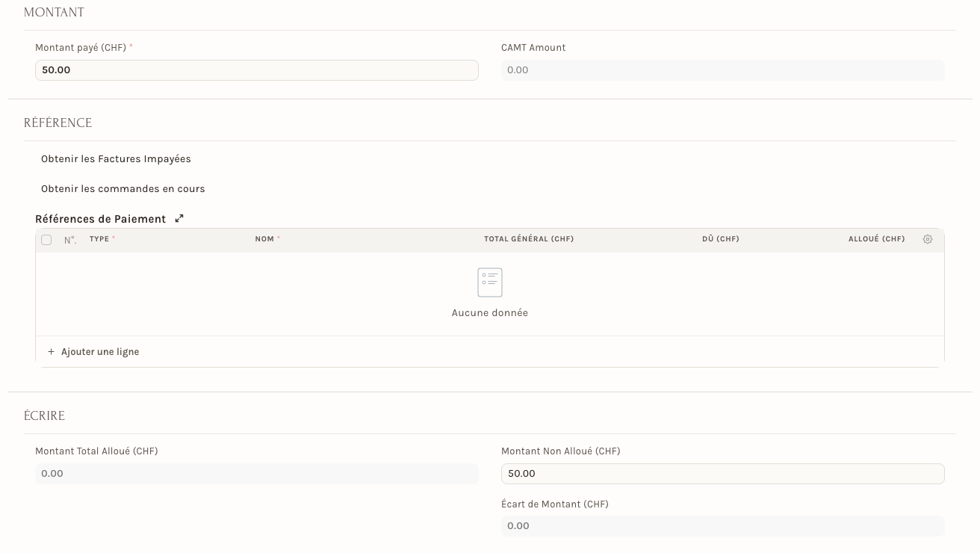Click the Écart de Montant (CHF) label

[555, 504]
